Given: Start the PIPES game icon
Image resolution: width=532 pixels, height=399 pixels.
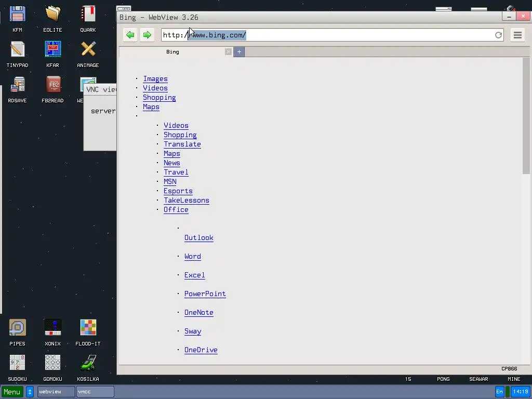Looking at the screenshot, I should (x=17, y=333).
